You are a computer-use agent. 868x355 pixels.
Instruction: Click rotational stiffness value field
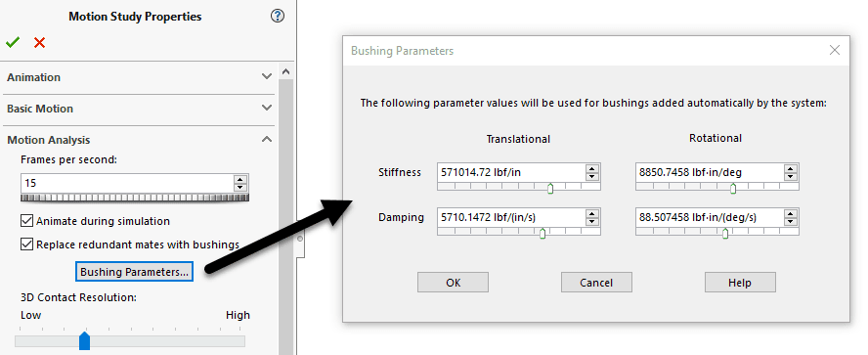coord(709,172)
